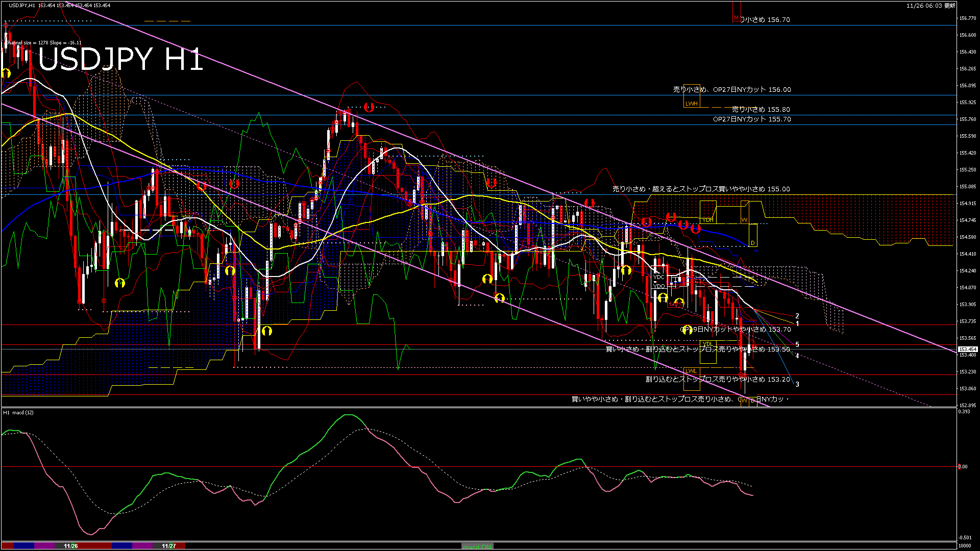Screen dimensions: 980x551
Task: Click forecast line number 3 label
Action: [x=797, y=384]
